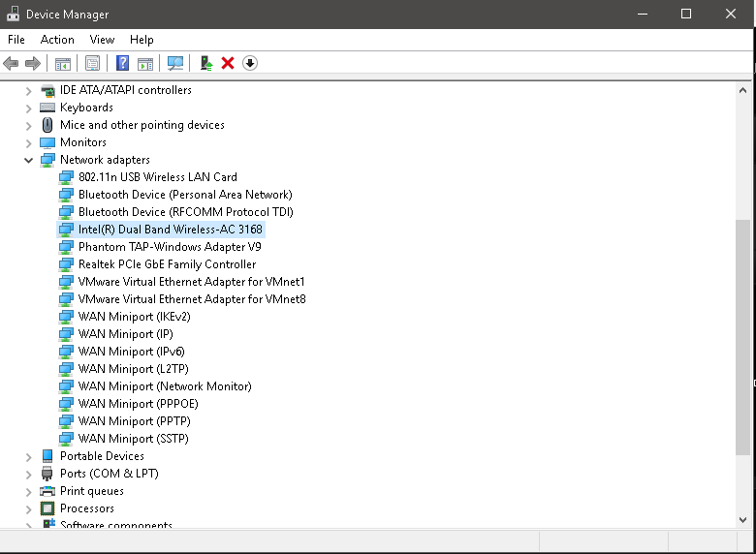
Task: Click the Network adapters category icon
Action: coord(47,160)
